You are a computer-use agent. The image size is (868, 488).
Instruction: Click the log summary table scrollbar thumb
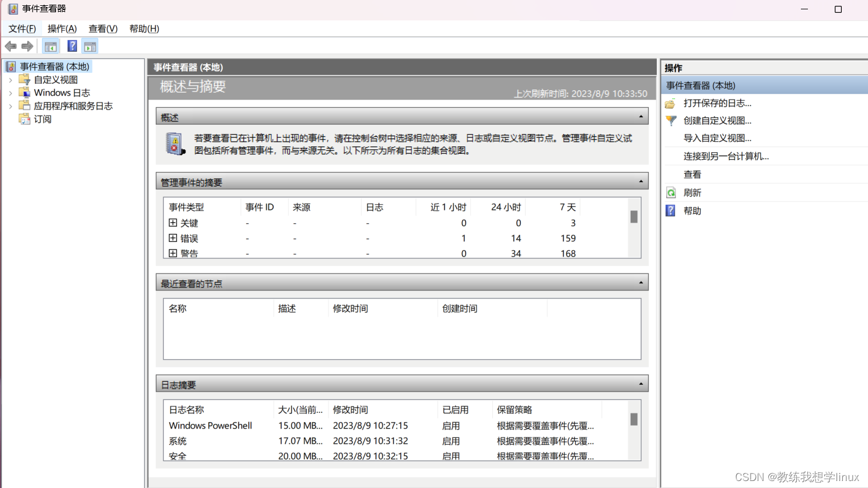click(634, 419)
